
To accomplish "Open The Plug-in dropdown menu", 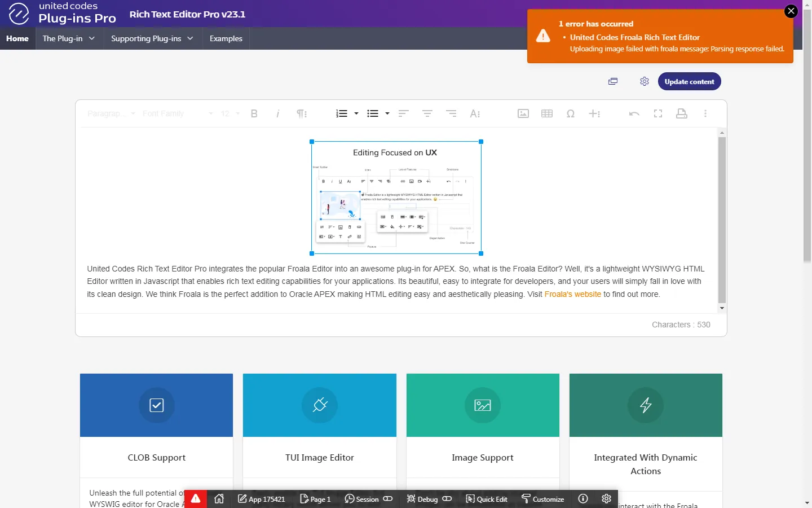I will click(69, 38).
